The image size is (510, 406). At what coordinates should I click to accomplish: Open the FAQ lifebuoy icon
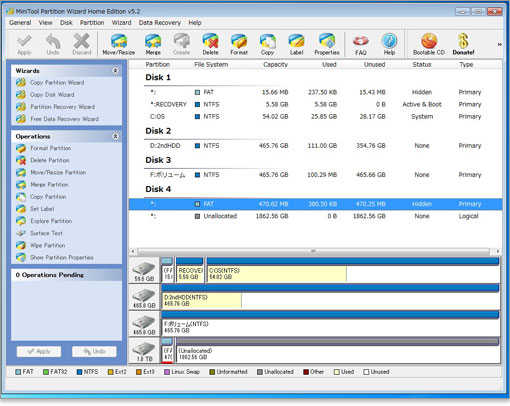[361, 44]
